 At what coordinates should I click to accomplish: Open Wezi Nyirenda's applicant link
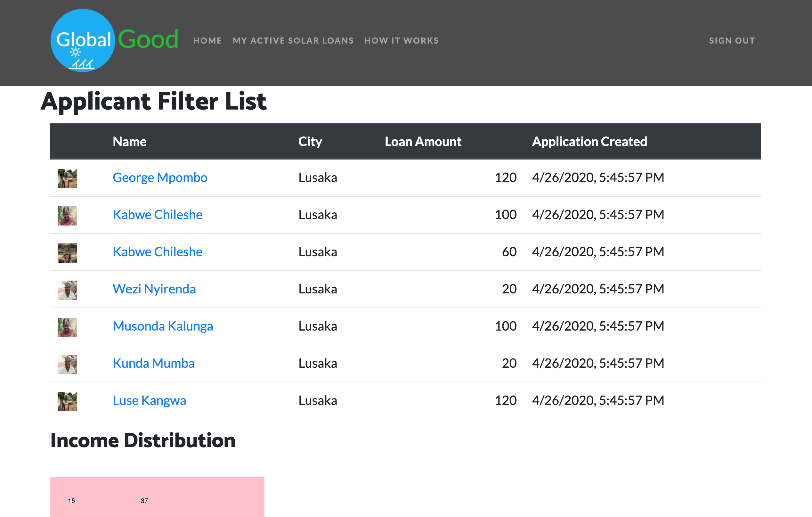pyautogui.click(x=154, y=289)
